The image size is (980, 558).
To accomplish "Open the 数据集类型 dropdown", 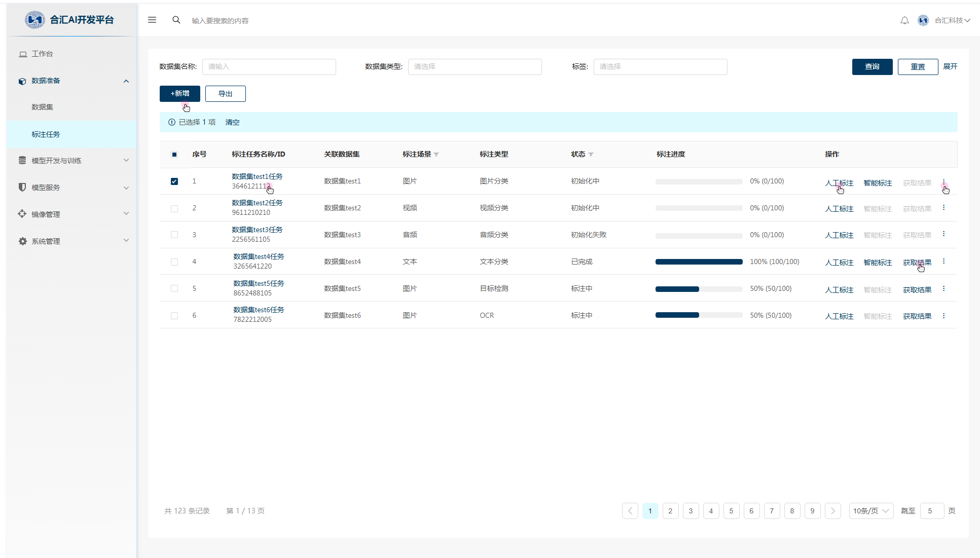I will click(x=475, y=67).
